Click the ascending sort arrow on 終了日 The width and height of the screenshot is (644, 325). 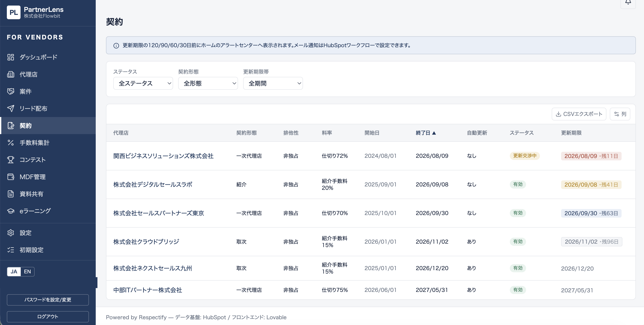[434, 133]
